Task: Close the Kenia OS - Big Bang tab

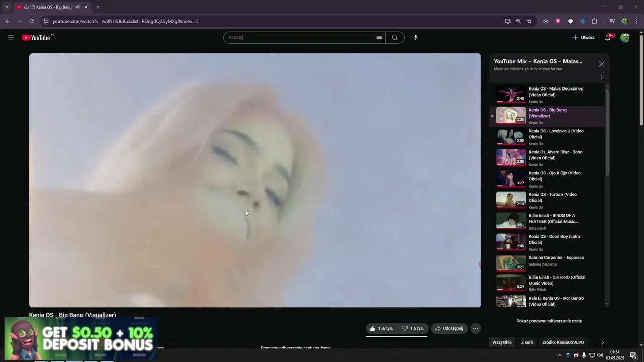Action: pyautogui.click(x=86, y=7)
